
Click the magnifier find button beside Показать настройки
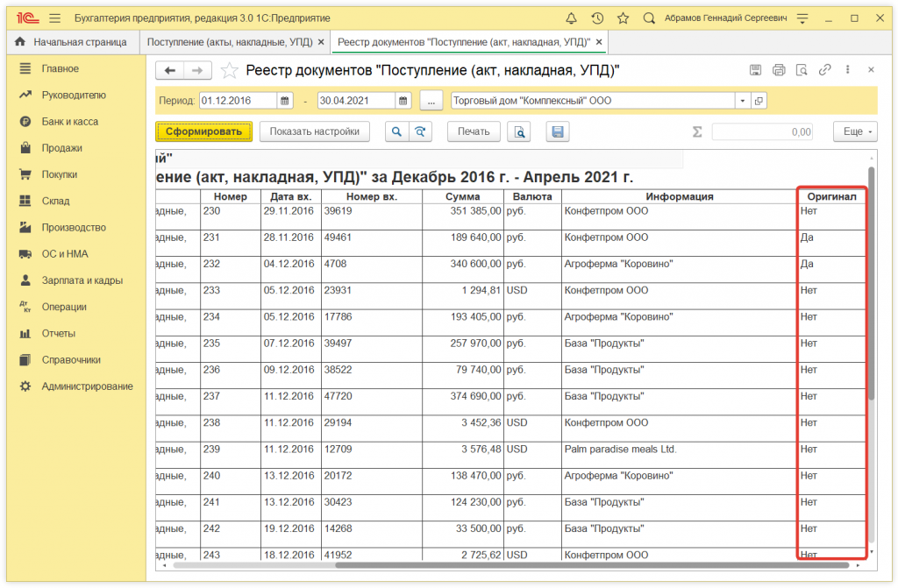tap(397, 131)
